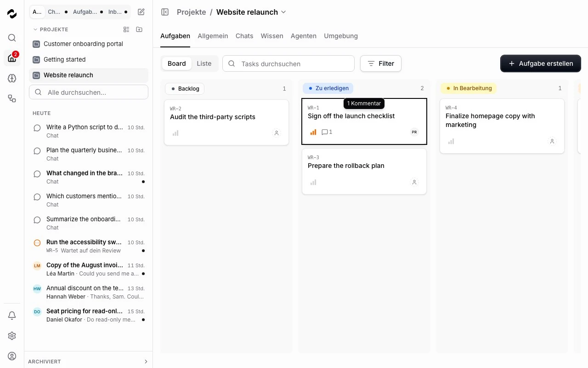Focus the Alle durchsuchen search field
The height and width of the screenshot is (368, 588).
89,92
